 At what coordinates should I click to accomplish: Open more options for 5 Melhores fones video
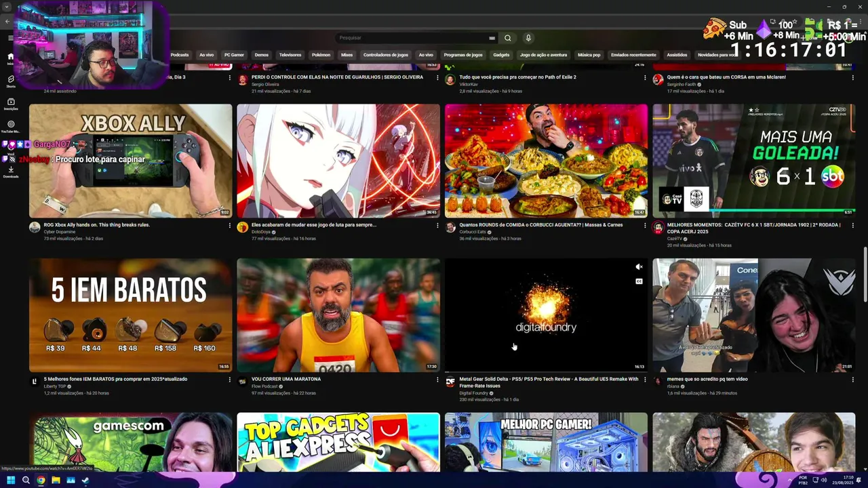click(x=229, y=380)
